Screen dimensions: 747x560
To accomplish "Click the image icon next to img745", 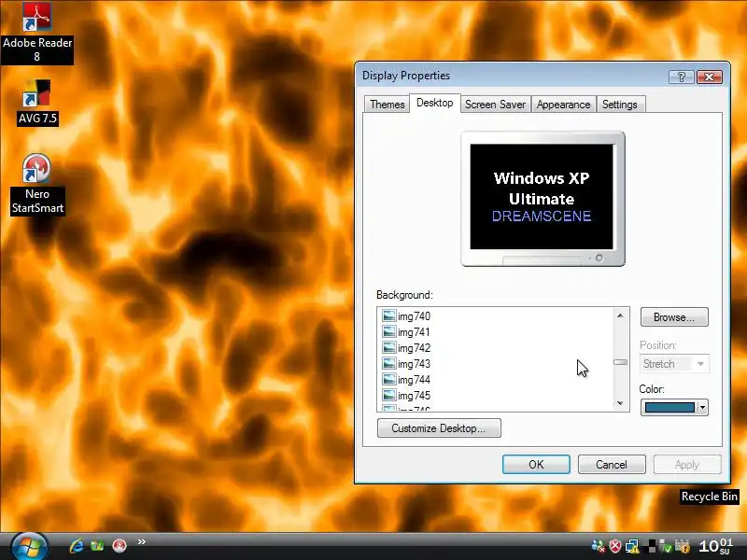I will [388, 395].
